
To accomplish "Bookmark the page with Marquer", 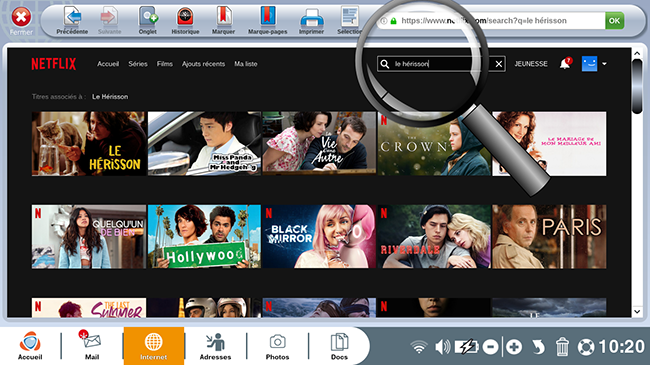I will pyautogui.click(x=223, y=17).
